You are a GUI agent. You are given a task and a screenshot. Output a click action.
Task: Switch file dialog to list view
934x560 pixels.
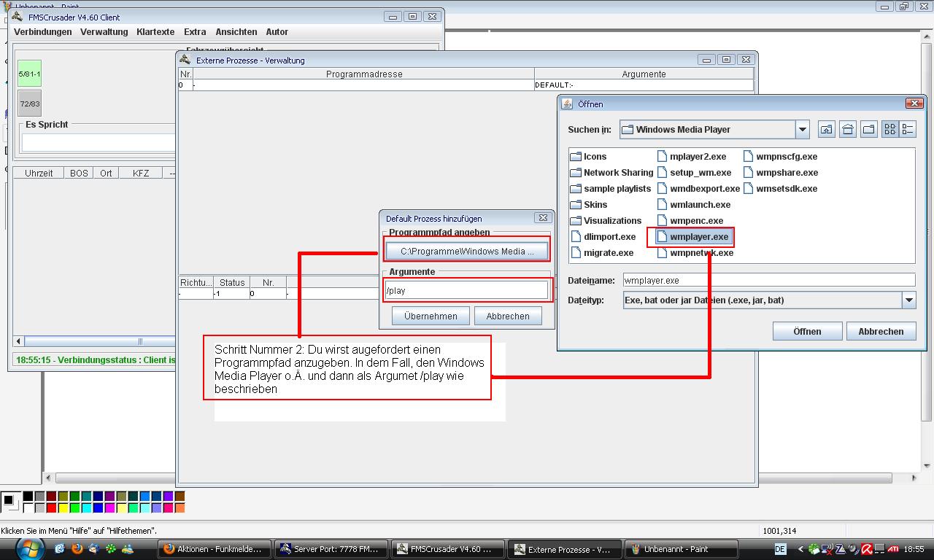[x=889, y=130]
